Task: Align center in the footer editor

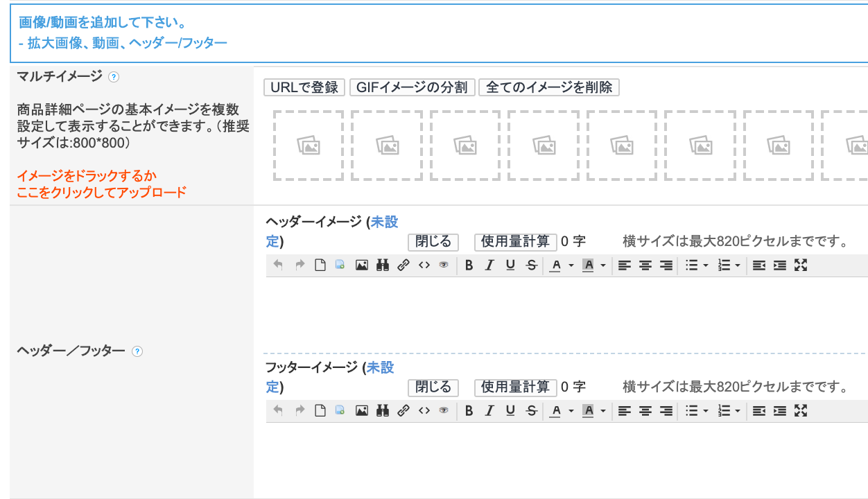Action: 645,411
